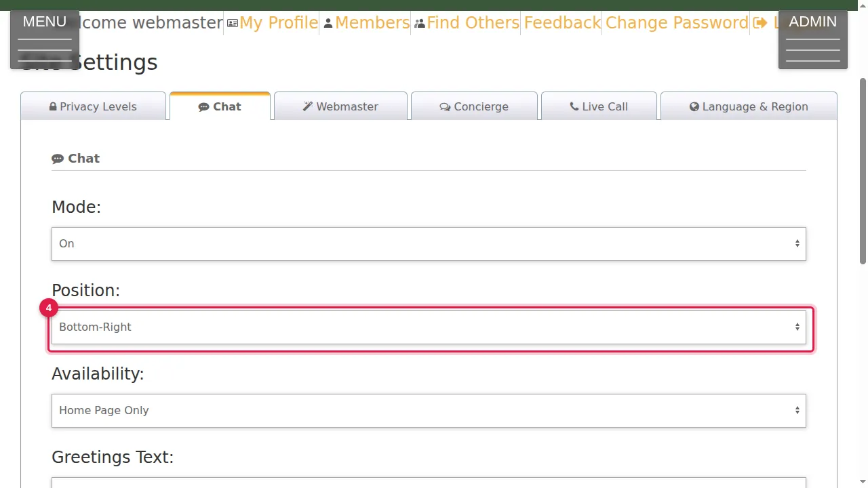868x488 pixels.
Task: Click the lock icon on Privacy Levels tab
Action: coord(53,107)
